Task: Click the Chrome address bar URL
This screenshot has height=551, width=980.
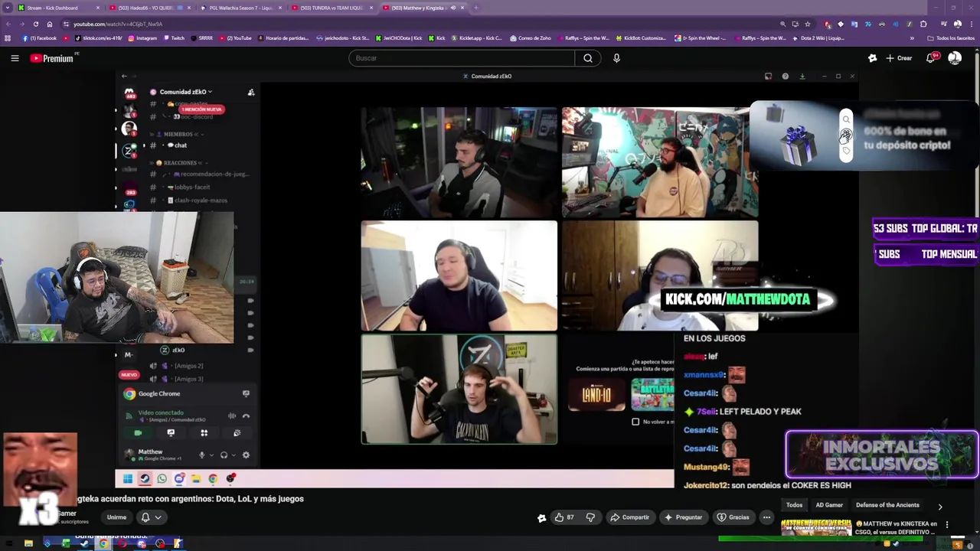Action: click(x=118, y=24)
